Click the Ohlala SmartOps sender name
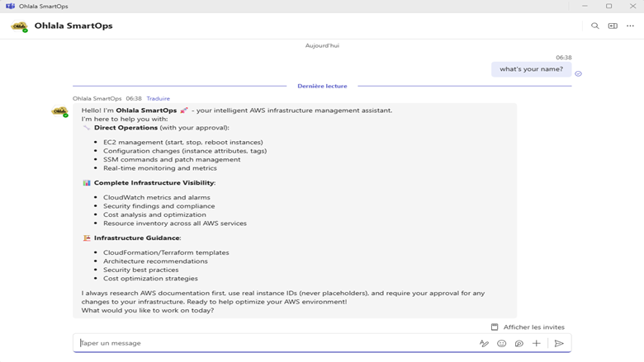 97,98
